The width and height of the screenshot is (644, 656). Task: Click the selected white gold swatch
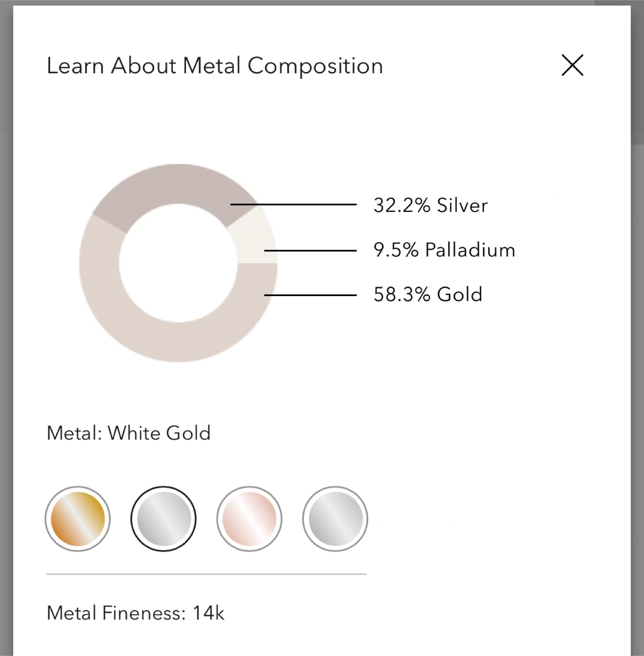pyautogui.click(x=164, y=519)
